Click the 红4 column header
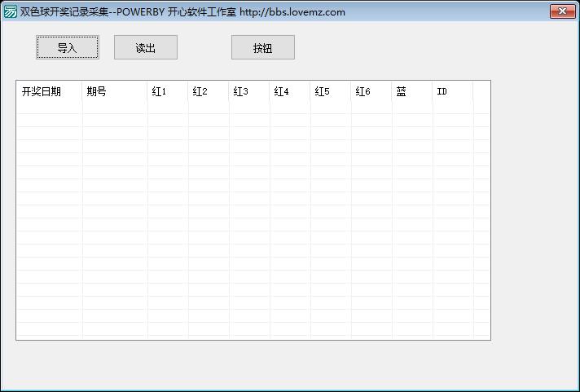This screenshot has height=392, width=580. point(290,91)
